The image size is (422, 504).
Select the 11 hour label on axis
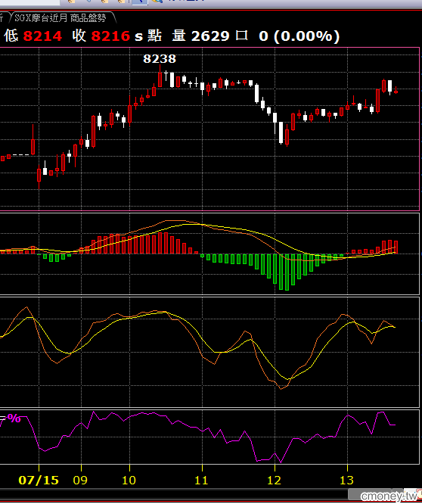pyautogui.click(x=202, y=481)
